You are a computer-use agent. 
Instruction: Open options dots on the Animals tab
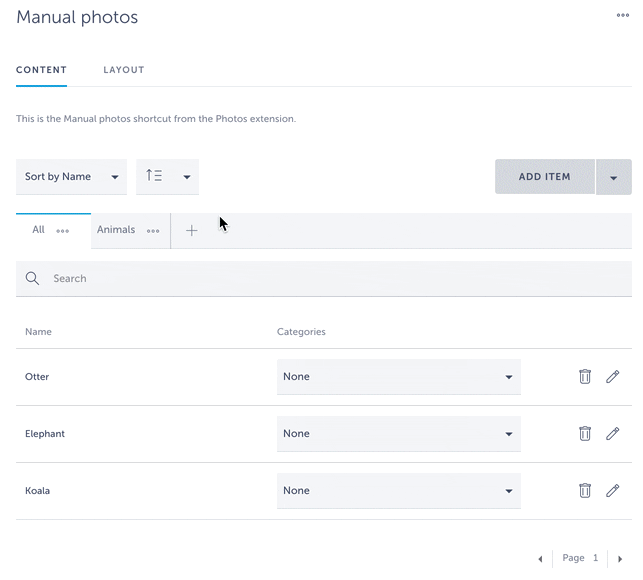tap(153, 231)
